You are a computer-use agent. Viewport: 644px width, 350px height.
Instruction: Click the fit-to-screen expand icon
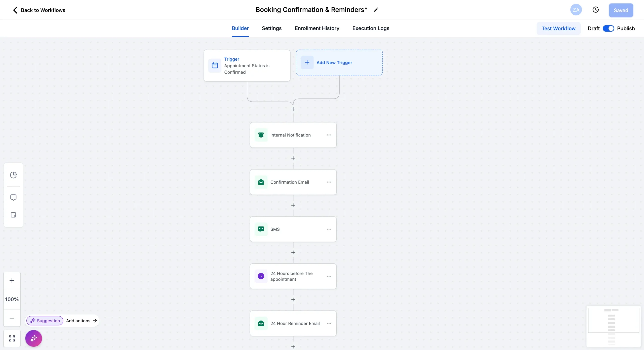(12, 338)
